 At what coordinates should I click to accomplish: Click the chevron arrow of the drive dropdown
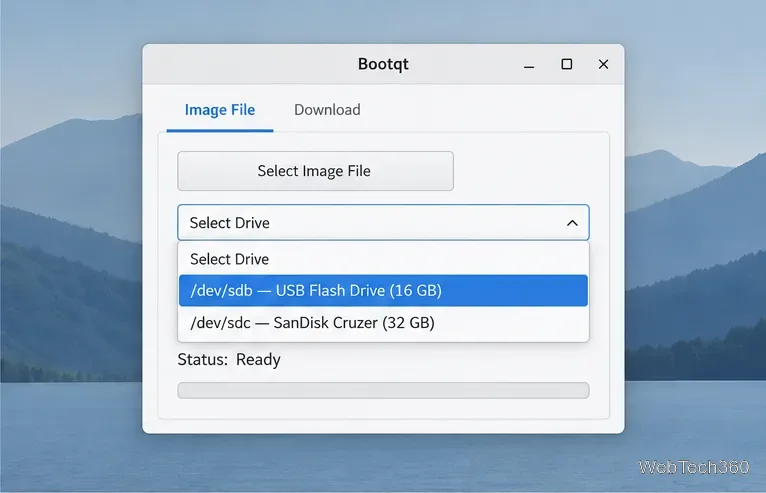tap(572, 223)
